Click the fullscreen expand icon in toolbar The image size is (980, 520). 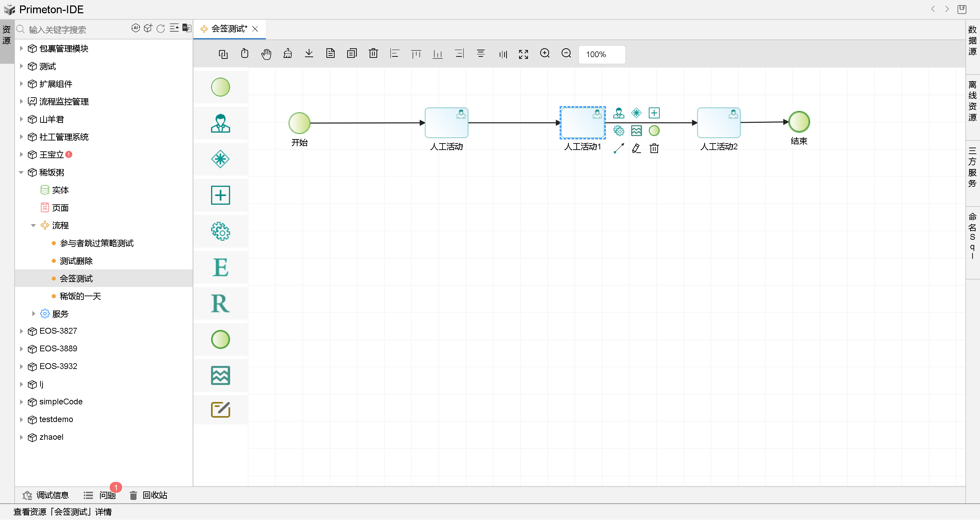click(x=523, y=54)
